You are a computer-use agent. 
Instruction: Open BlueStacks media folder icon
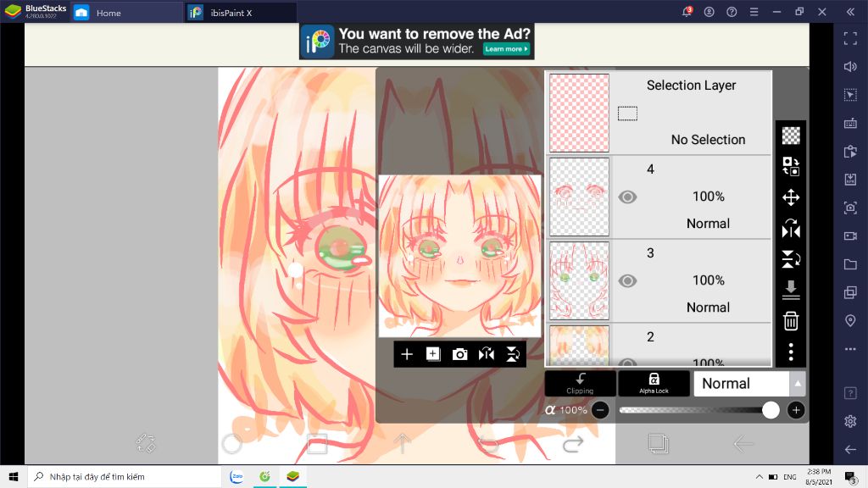850,264
